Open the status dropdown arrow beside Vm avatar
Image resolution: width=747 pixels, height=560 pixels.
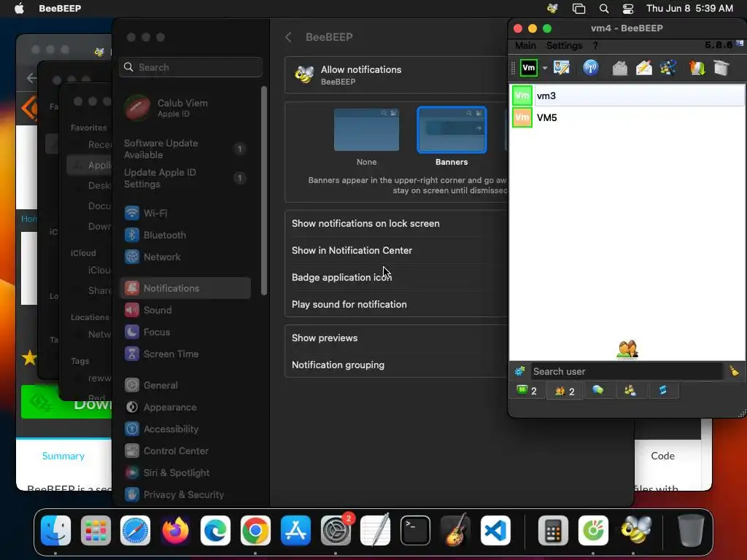coord(545,68)
